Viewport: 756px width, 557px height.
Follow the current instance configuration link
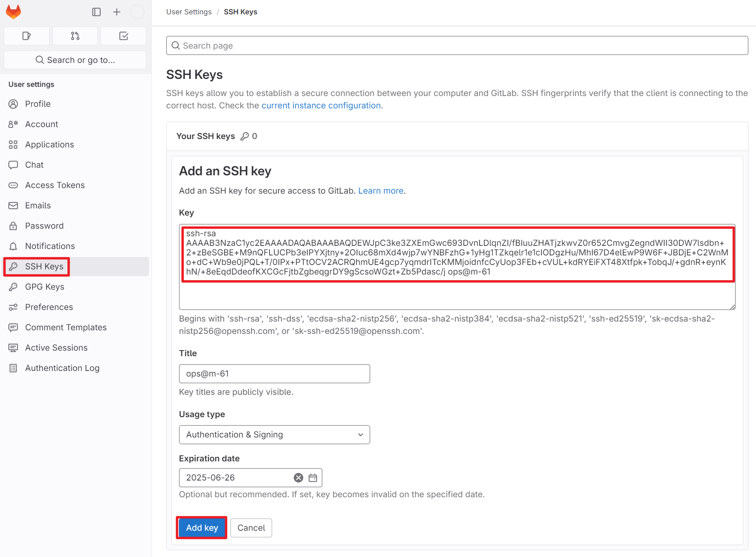pyautogui.click(x=321, y=106)
